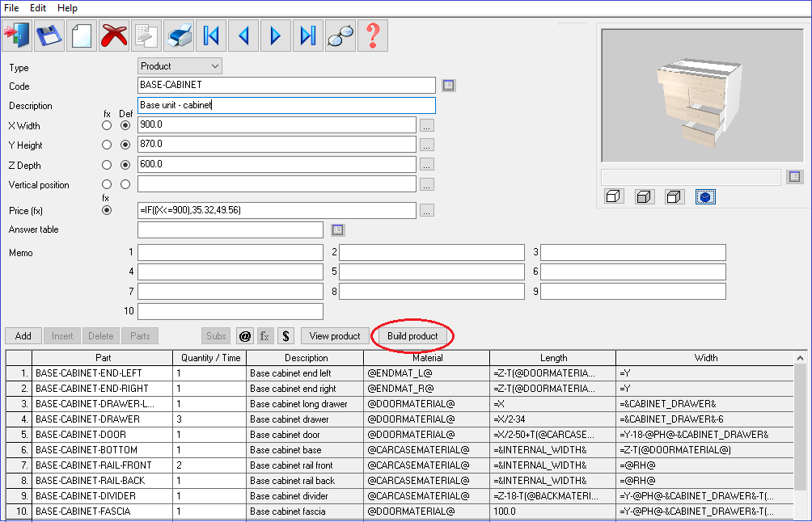Click the ellipsis button beside X Width

tap(427, 126)
